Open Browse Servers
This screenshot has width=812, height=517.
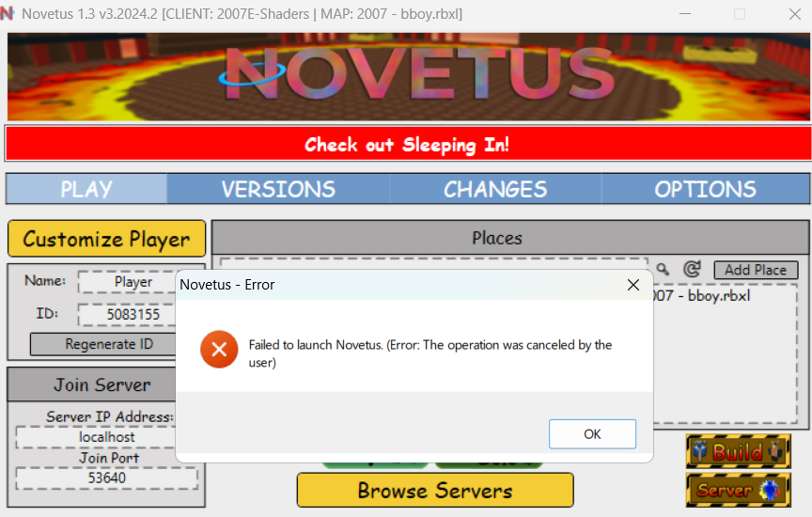click(435, 490)
